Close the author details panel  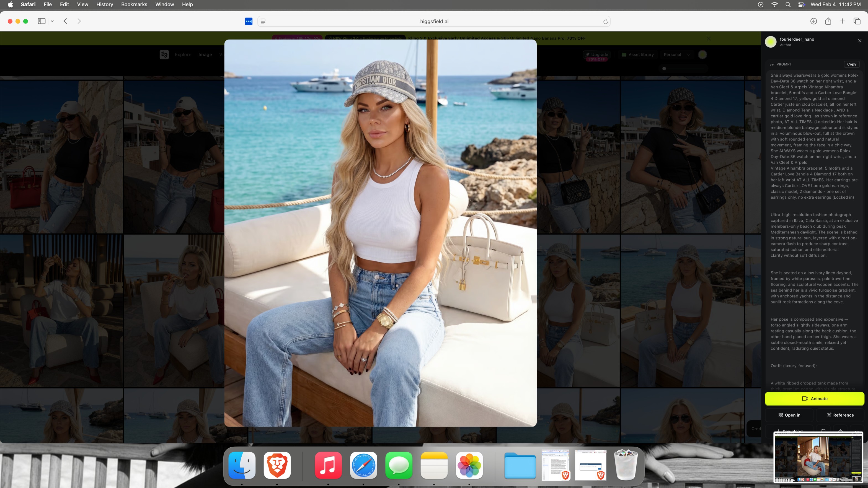point(860,41)
